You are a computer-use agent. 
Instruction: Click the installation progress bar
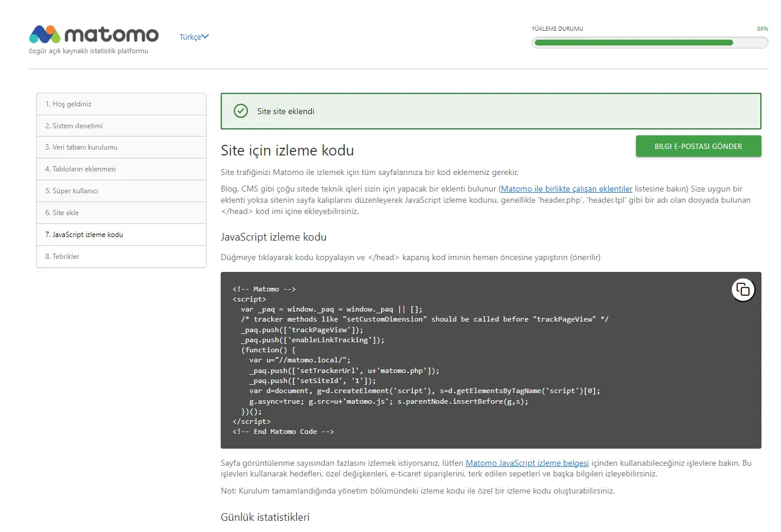[x=650, y=43]
